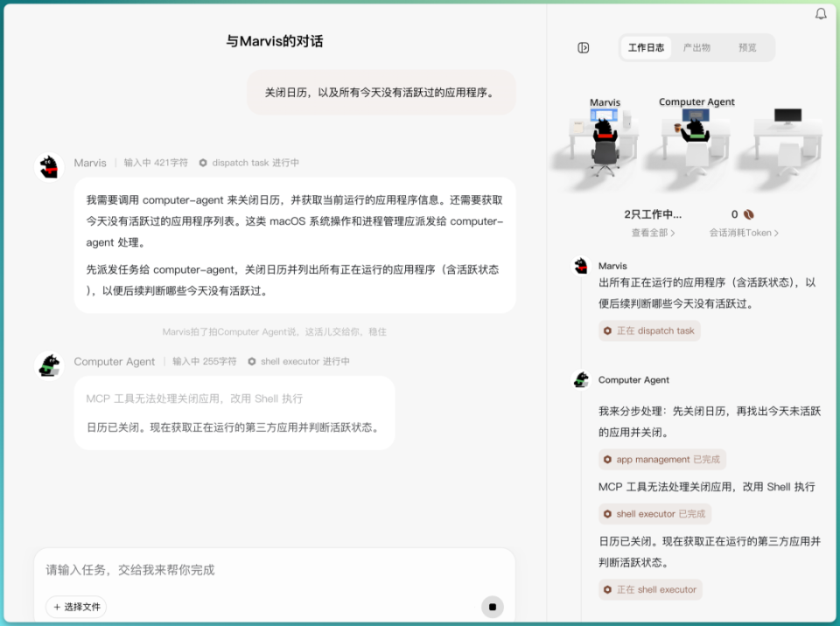The image size is (840, 626).
Task: Open the 正在 shell executor chip
Action: tap(650, 589)
